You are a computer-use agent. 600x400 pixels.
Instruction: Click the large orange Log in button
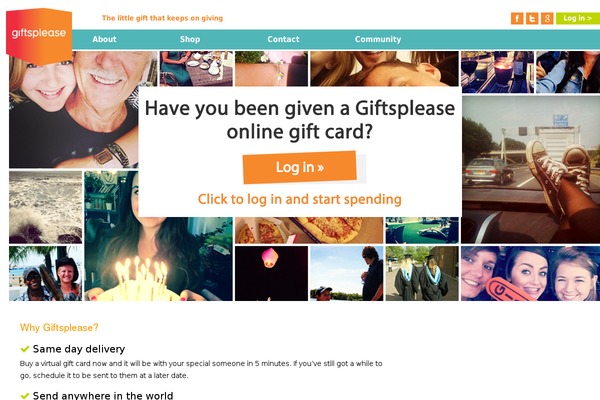(300, 167)
